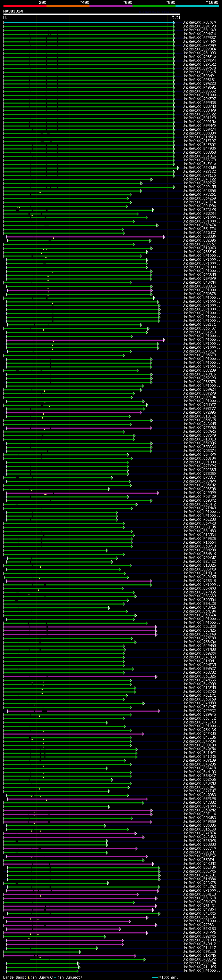
Task: Select hit UniRef100_B9DHP1
Action: (x=199, y=76)
